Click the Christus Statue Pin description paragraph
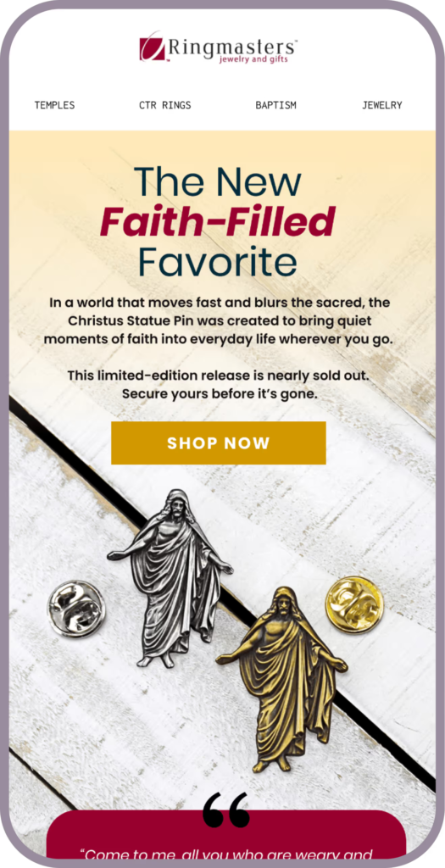 (218, 321)
